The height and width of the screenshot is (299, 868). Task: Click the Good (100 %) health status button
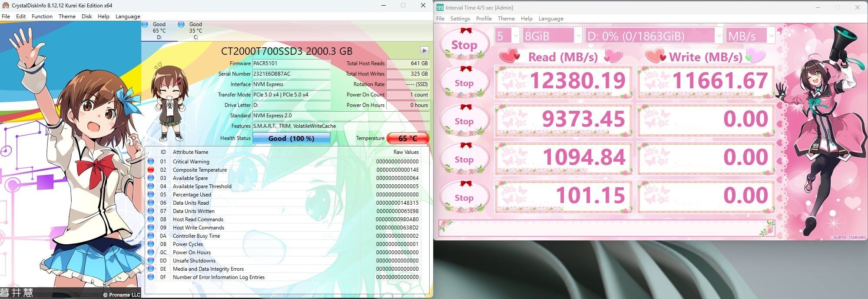291,138
